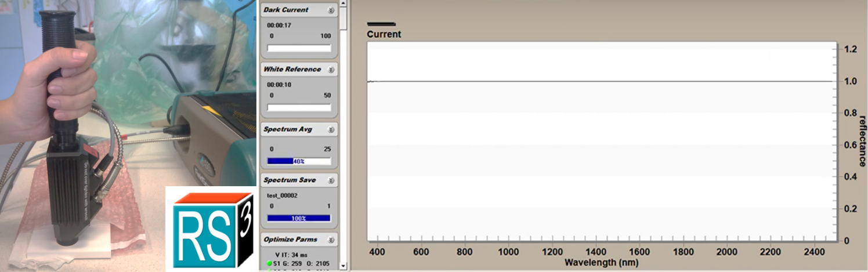Collapse the Optimize Parms panel
The image size is (868, 272).
pyautogui.click(x=331, y=240)
